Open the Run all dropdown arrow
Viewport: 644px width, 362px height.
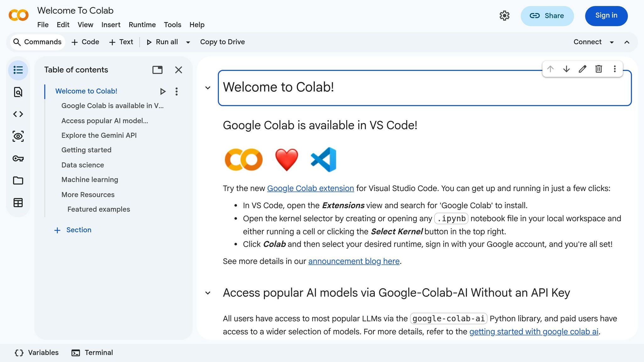pos(188,42)
